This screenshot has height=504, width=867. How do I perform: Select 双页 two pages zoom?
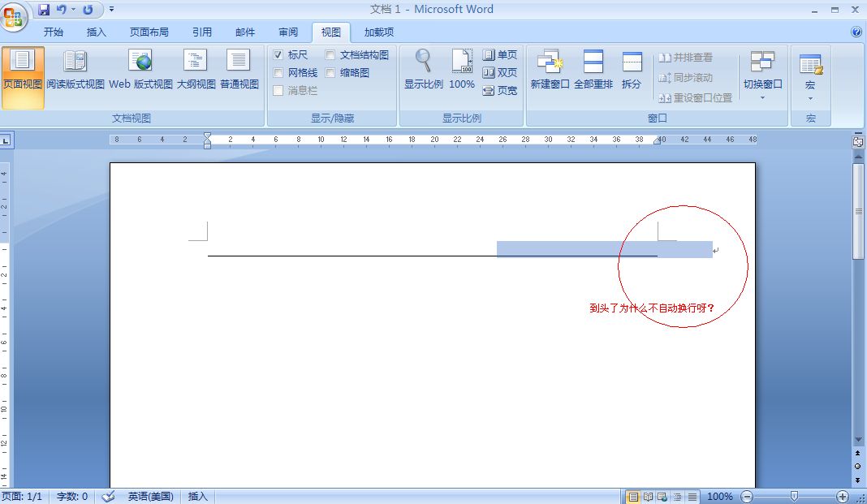tap(500, 72)
